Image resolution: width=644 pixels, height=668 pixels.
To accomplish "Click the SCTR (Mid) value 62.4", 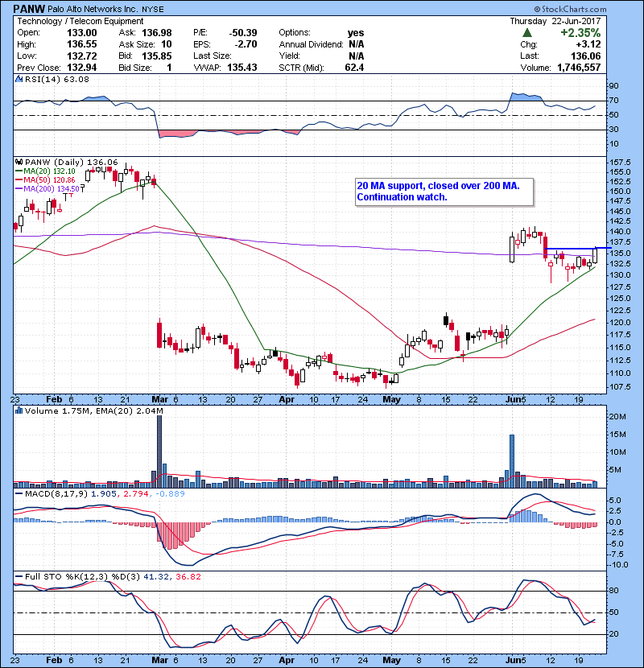I will [x=355, y=68].
